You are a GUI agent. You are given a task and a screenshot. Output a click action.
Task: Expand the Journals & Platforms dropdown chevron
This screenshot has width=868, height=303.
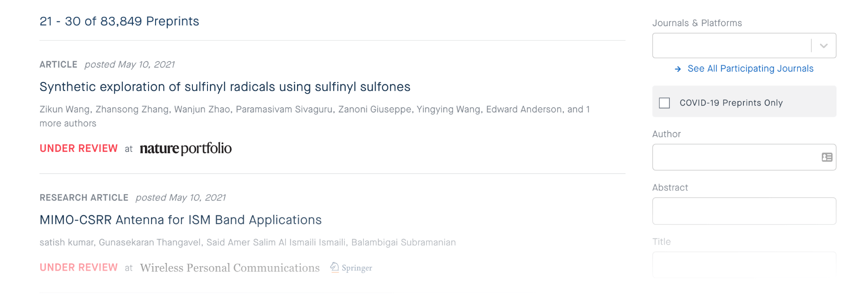824,46
